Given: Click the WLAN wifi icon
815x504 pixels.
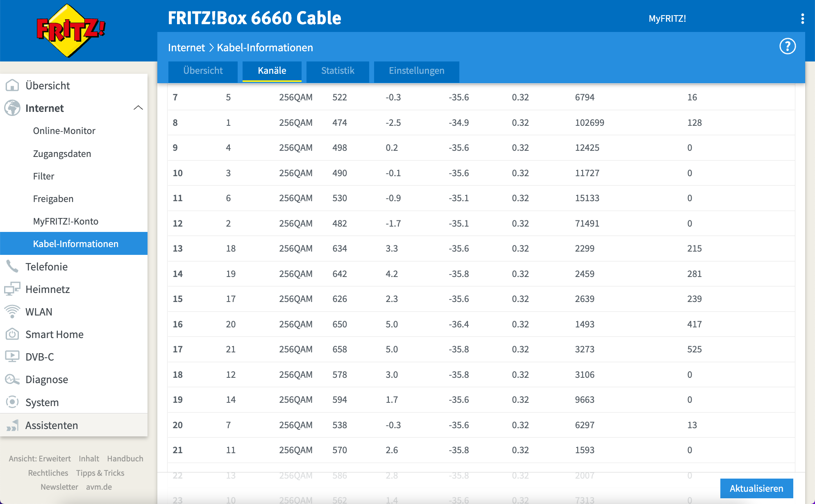Looking at the screenshot, I should point(12,311).
